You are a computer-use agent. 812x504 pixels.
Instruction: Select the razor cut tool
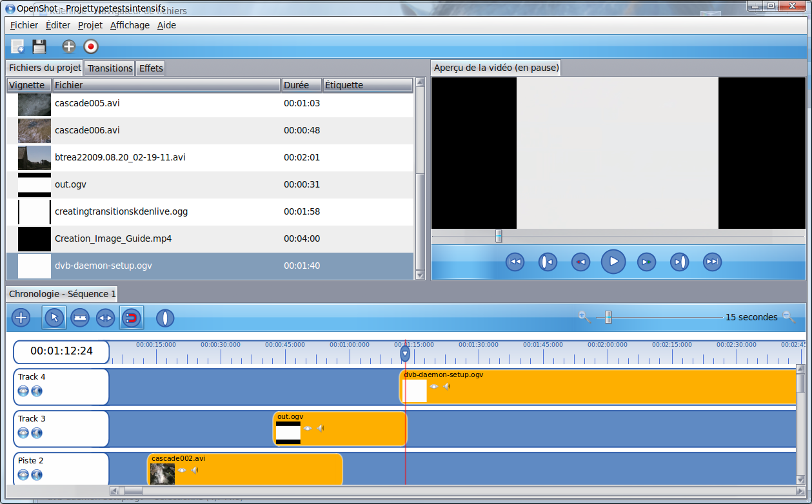(x=79, y=318)
